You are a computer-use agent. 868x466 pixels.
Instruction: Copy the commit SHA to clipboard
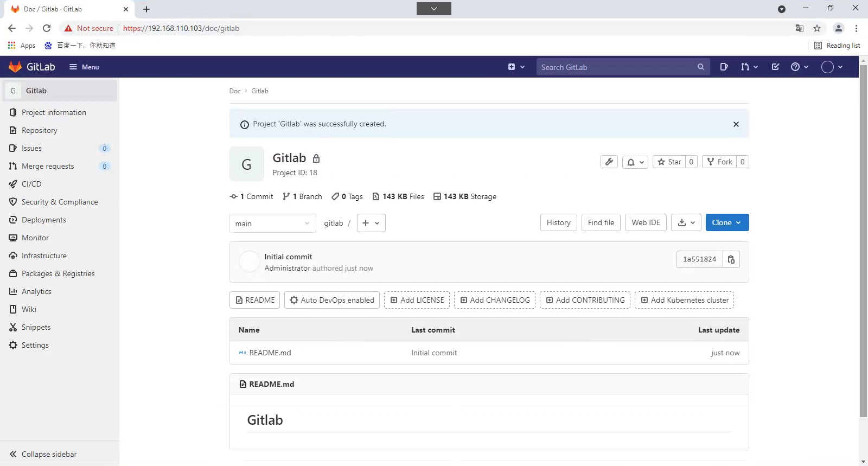click(x=731, y=259)
